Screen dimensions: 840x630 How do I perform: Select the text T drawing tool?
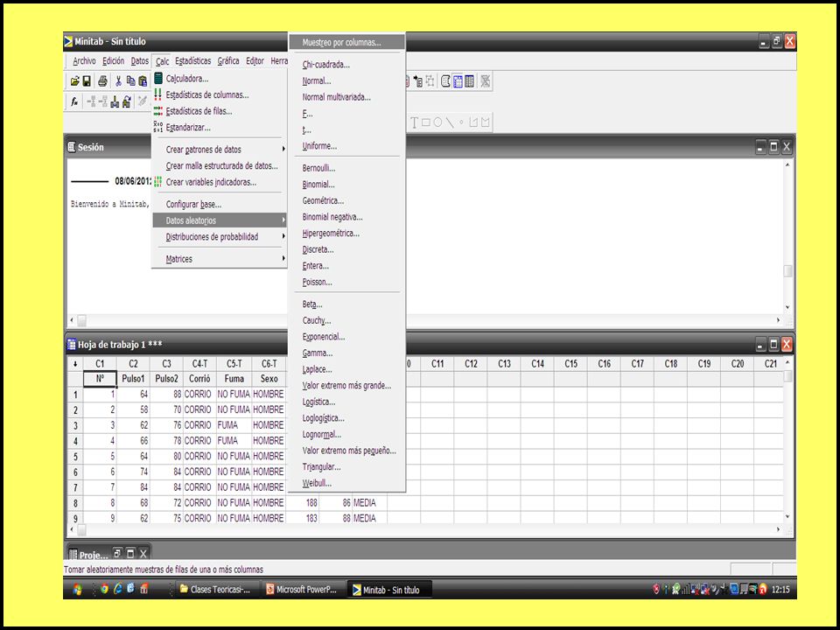[x=414, y=122]
